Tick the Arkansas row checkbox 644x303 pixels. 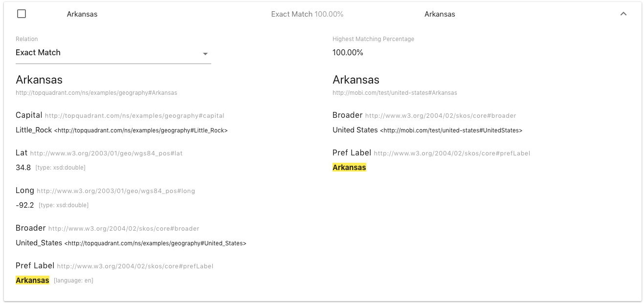[x=22, y=14]
